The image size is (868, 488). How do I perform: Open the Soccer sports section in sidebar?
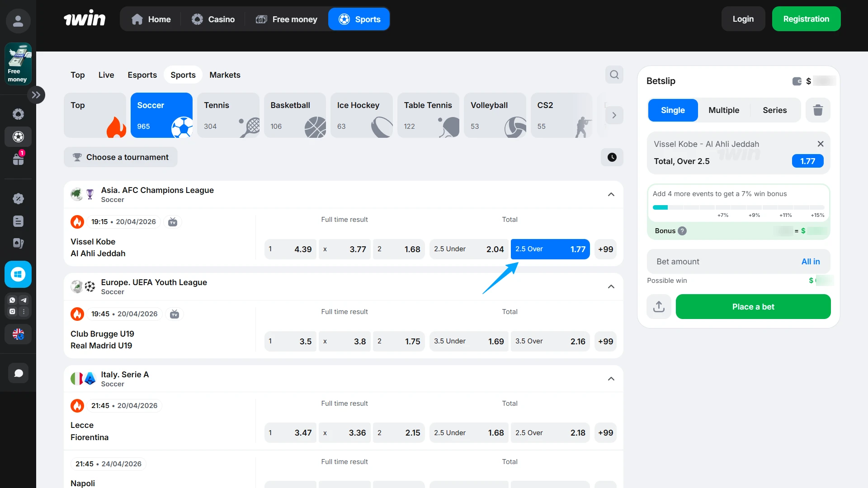18,137
